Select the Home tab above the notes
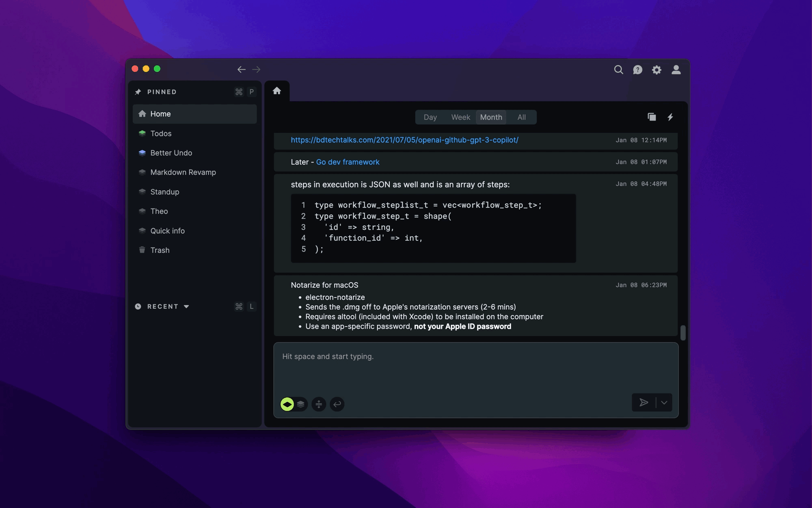This screenshot has height=508, width=812. (x=277, y=91)
